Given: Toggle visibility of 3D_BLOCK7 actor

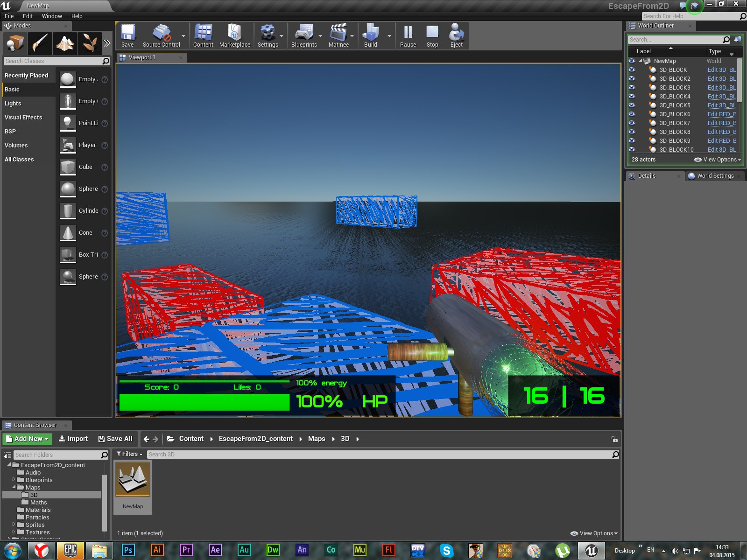Looking at the screenshot, I should click(x=632, y=123).
